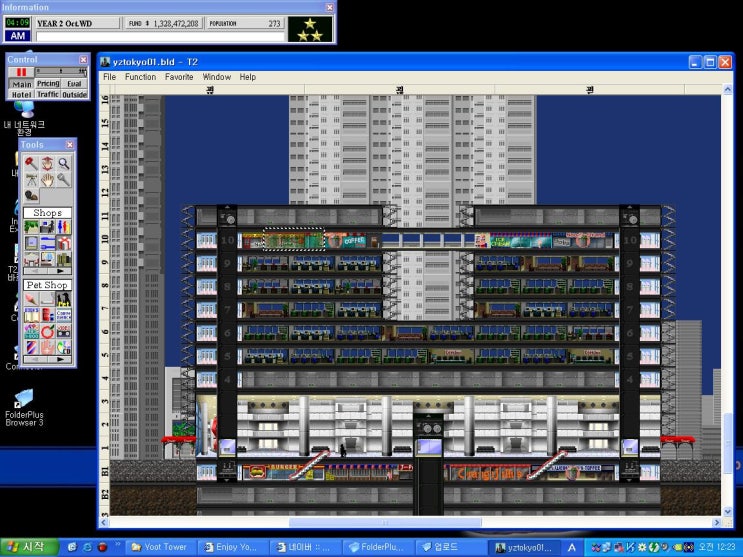743x557 pixels.
Task: Click the horizontal scrollbar thumb in T2 window
Action: 385,522
